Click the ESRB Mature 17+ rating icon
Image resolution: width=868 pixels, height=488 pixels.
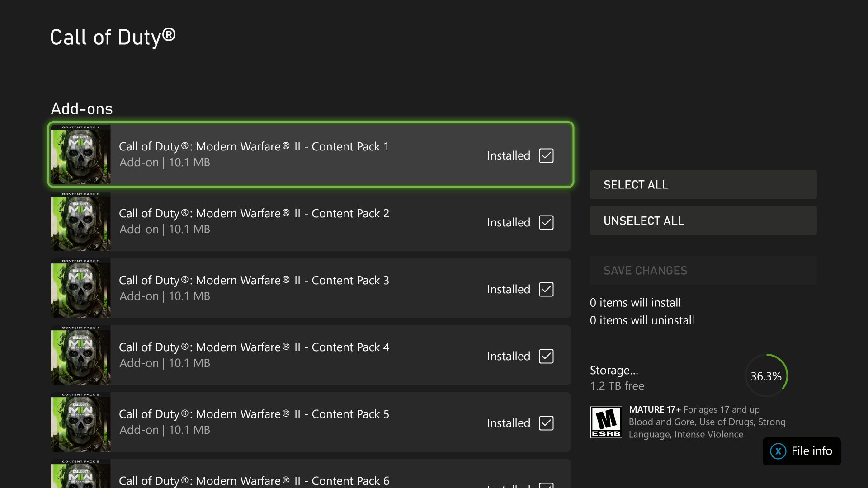coord(606,422)
